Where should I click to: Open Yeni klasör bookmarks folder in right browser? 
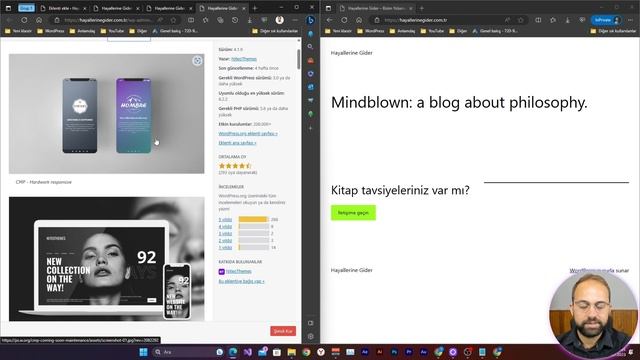[338, 31]
